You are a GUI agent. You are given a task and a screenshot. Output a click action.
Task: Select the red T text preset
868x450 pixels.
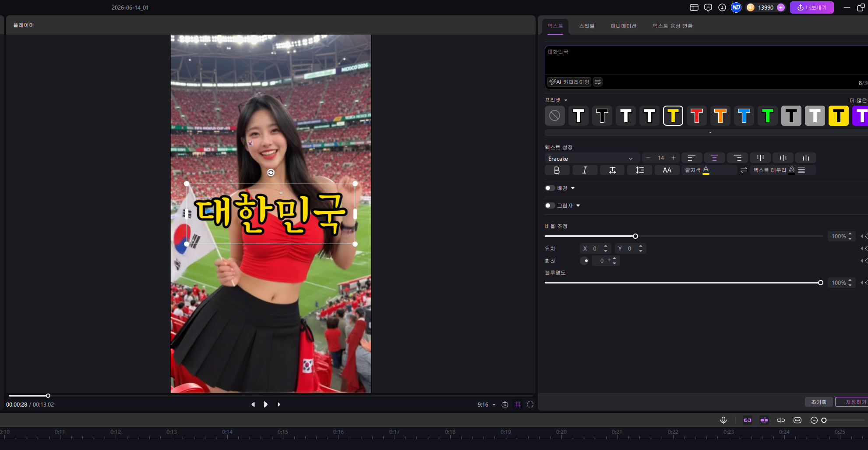click(697, 116)
